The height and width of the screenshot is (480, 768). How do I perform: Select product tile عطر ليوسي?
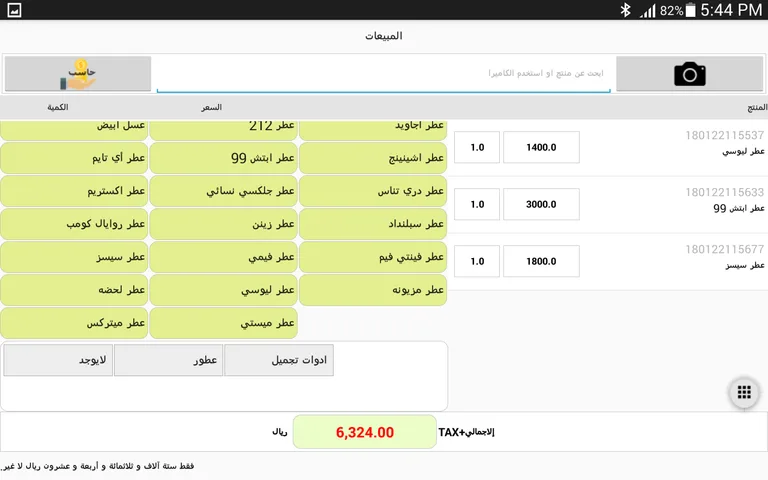pos(223,290)
